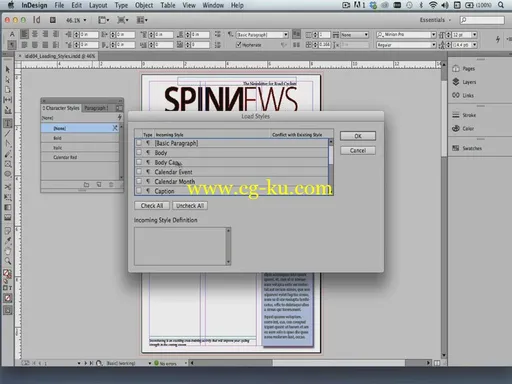Click Go to Bridge icon
This screenshot has width=512, height=384.
tap(52, 20)
